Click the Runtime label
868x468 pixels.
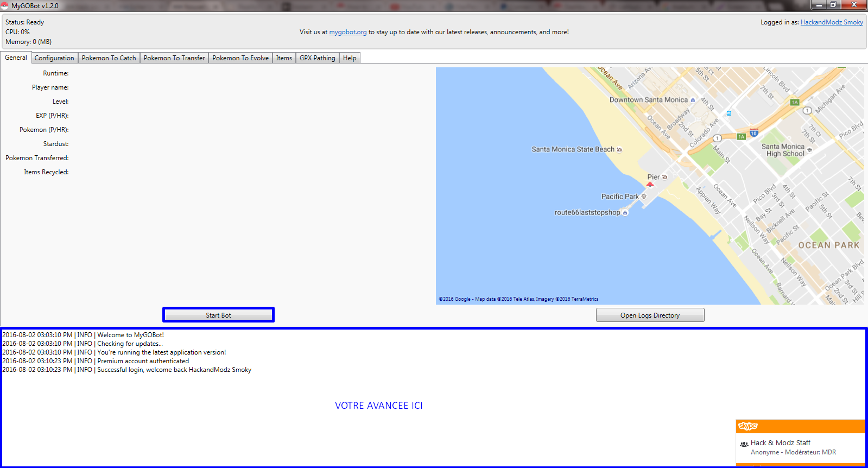click(x=56, y=73)
